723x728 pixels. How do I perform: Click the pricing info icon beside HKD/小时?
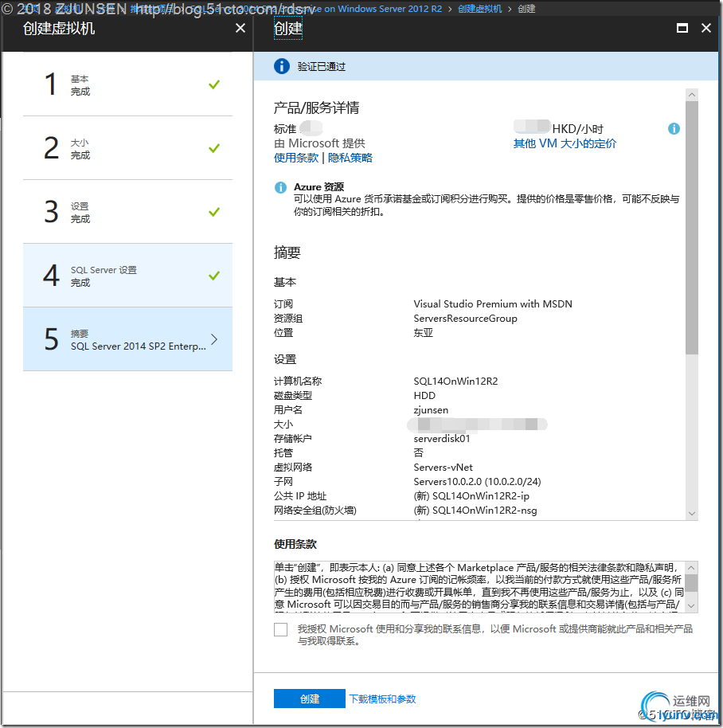(x=674, y=128)
